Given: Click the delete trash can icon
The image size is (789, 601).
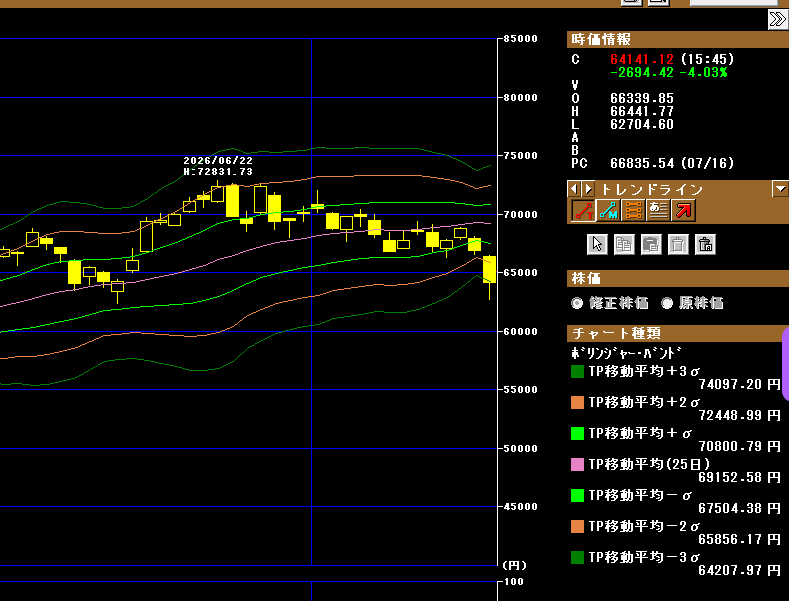Looking at the screenshot, I should (678, 245).
